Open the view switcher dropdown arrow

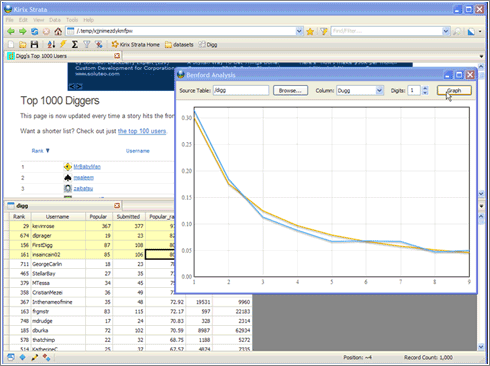480,31
